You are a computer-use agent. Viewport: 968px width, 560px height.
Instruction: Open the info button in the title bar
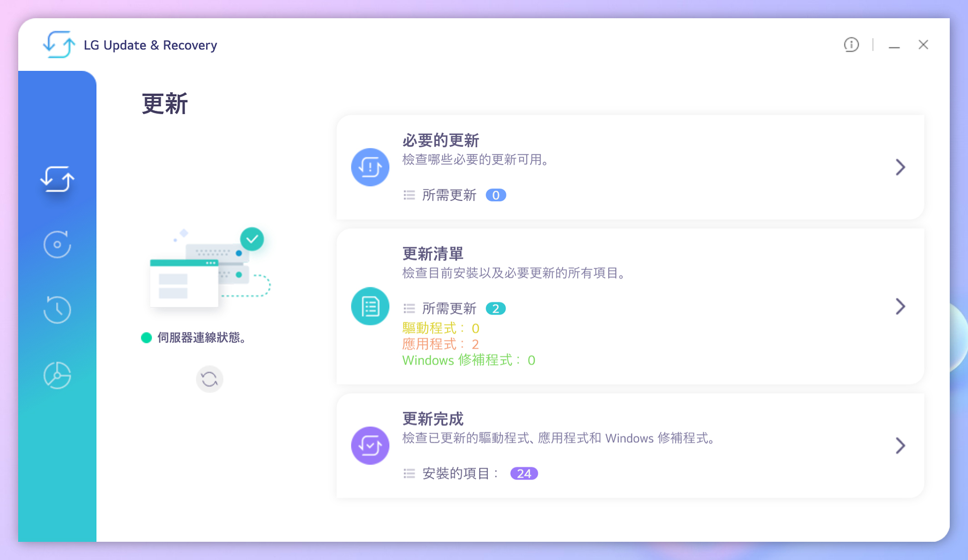(851, 44)
